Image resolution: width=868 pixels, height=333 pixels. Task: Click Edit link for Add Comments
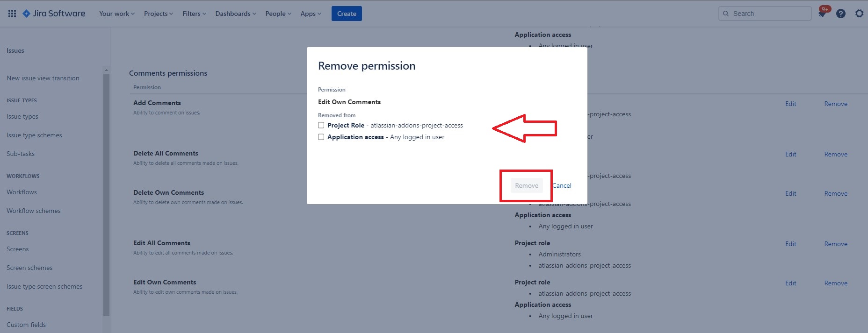[790, 104]
